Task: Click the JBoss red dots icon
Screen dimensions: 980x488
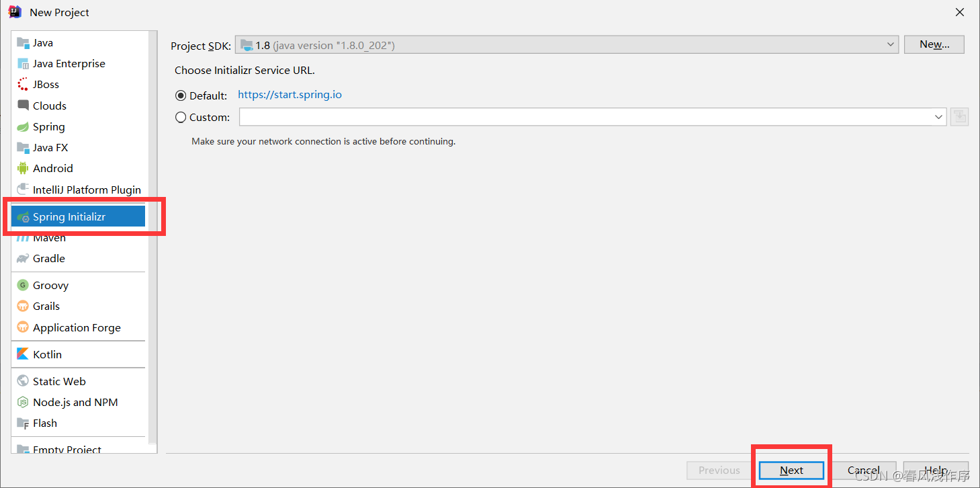Action: 23,84
